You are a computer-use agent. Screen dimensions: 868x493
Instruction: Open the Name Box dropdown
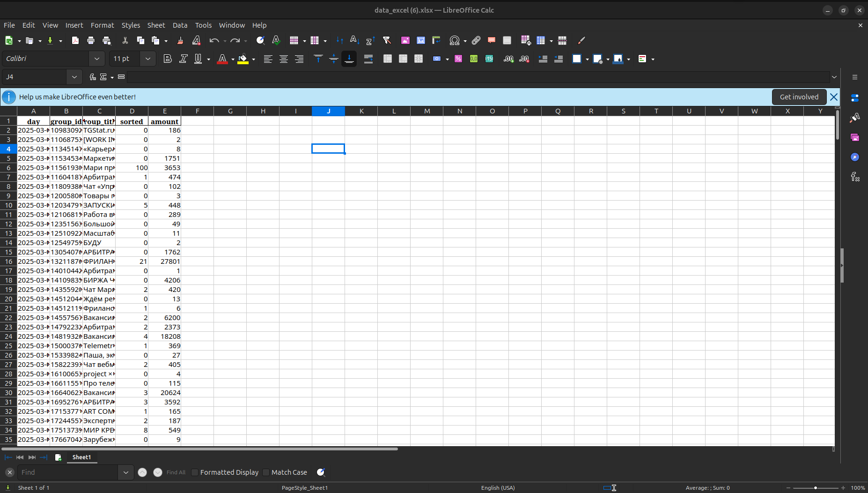(74, 77)
